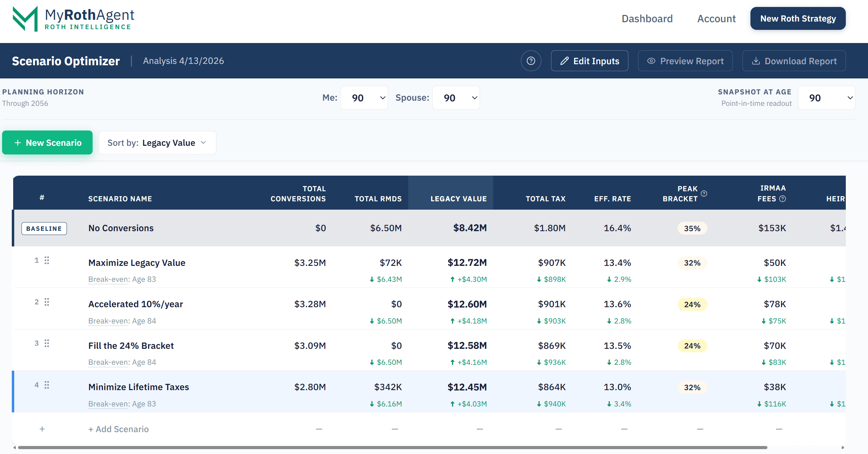Open the Account page
The width and height of the screenshot is (868, 454).
click(716, 18)
